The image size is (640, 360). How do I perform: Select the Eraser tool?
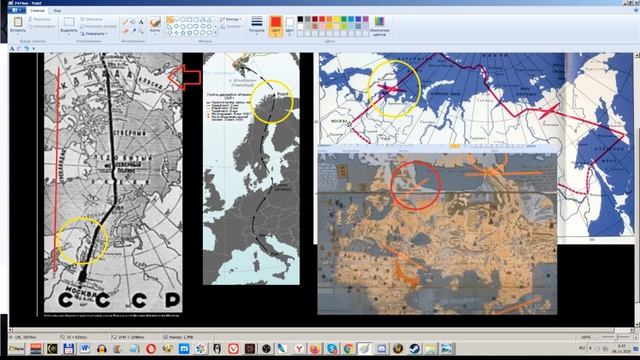coord(125,31)
